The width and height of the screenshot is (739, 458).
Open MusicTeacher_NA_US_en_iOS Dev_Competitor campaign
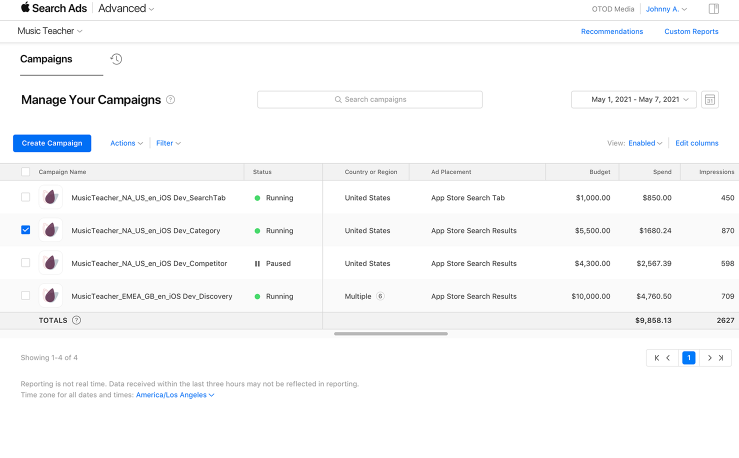149,263
